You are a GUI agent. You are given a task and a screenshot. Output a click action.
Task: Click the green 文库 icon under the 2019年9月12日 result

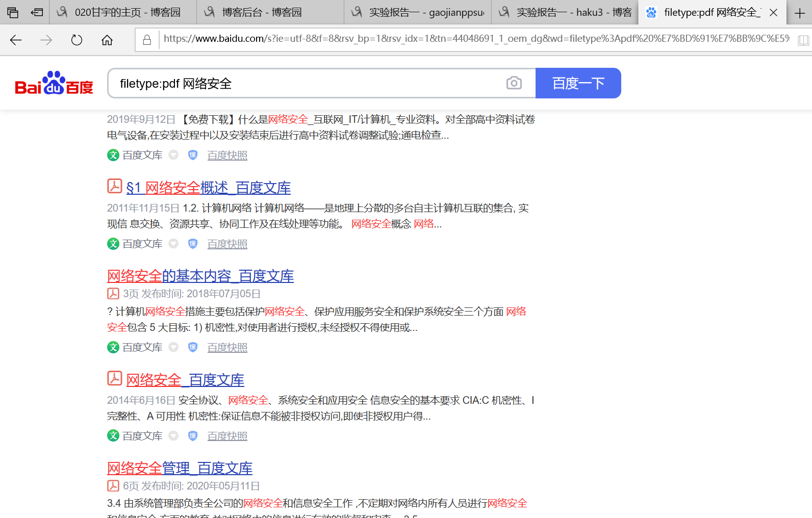click(113, 155)
